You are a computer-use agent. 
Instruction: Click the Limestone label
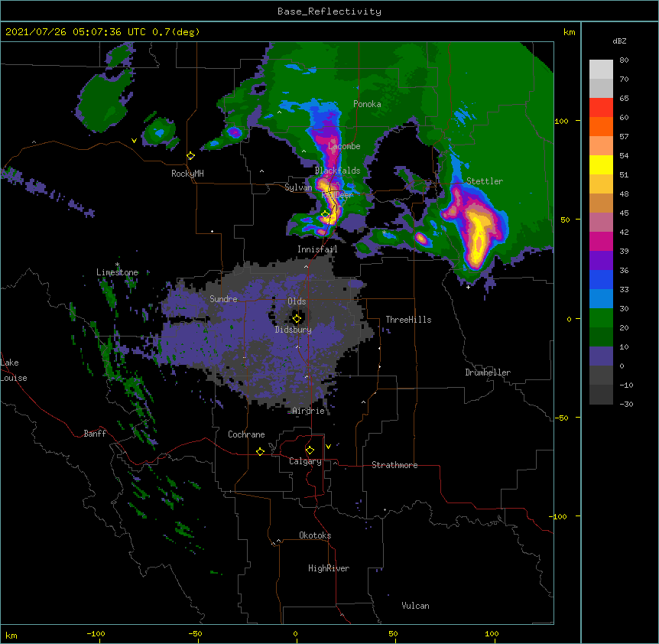(117, 272)
